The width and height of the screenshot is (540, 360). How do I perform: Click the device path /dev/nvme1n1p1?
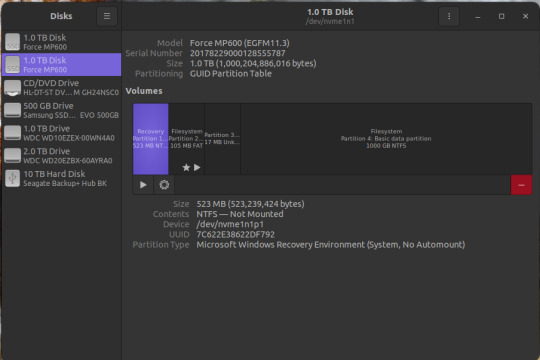tap(230, 224)
